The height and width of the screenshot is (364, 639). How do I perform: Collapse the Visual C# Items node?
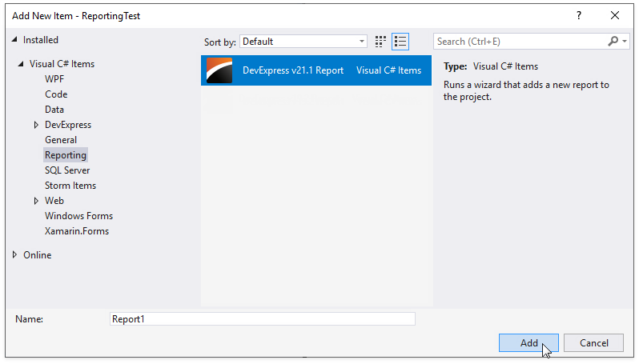[21, 64]
